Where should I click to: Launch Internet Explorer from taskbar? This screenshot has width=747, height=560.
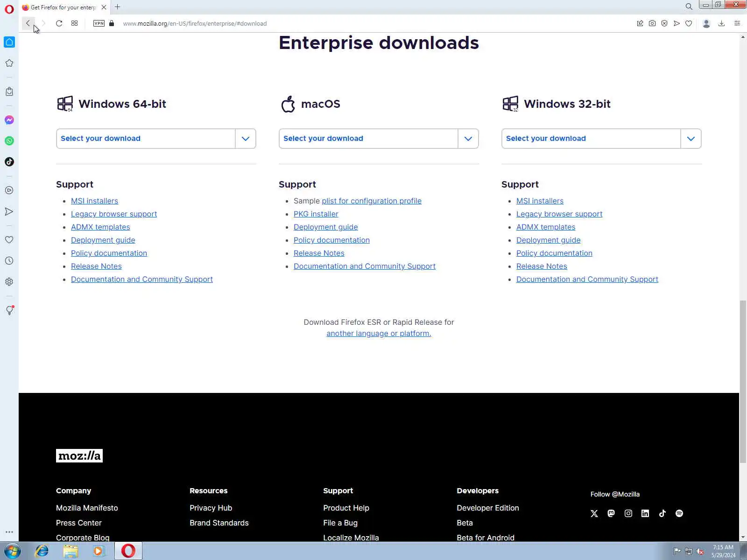42,551
